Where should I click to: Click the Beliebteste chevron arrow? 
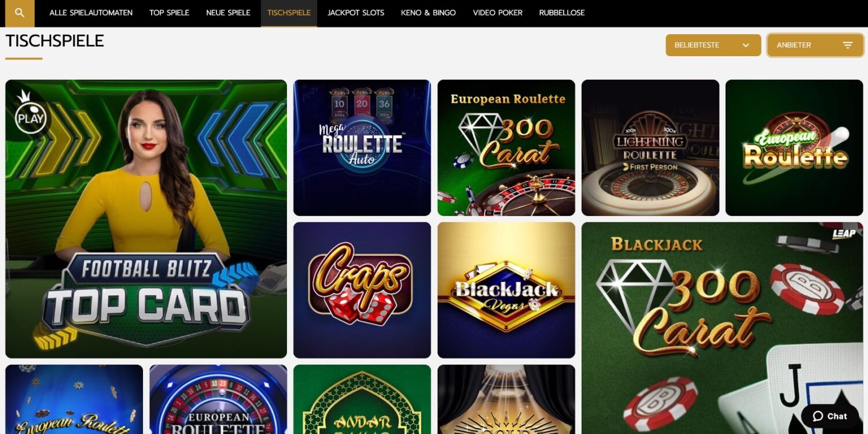746,45
